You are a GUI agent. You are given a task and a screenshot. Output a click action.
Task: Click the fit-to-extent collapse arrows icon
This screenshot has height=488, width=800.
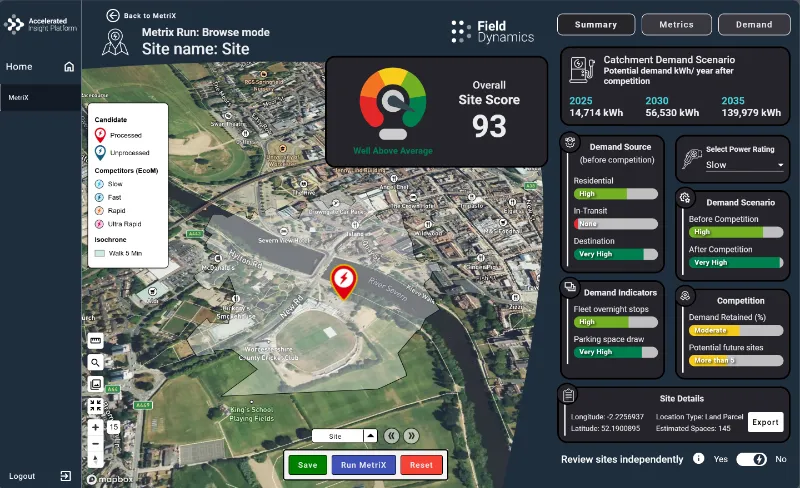(95, 406)
